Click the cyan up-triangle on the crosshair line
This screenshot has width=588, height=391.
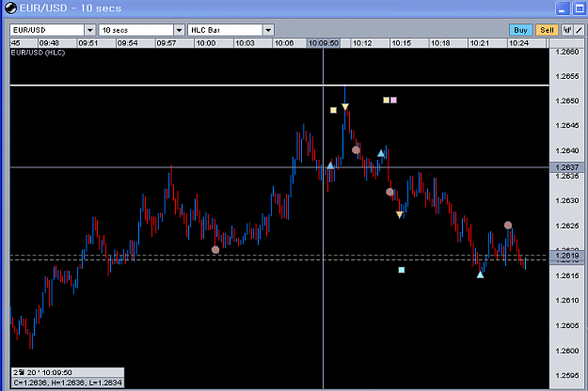[x=330, y=165]
